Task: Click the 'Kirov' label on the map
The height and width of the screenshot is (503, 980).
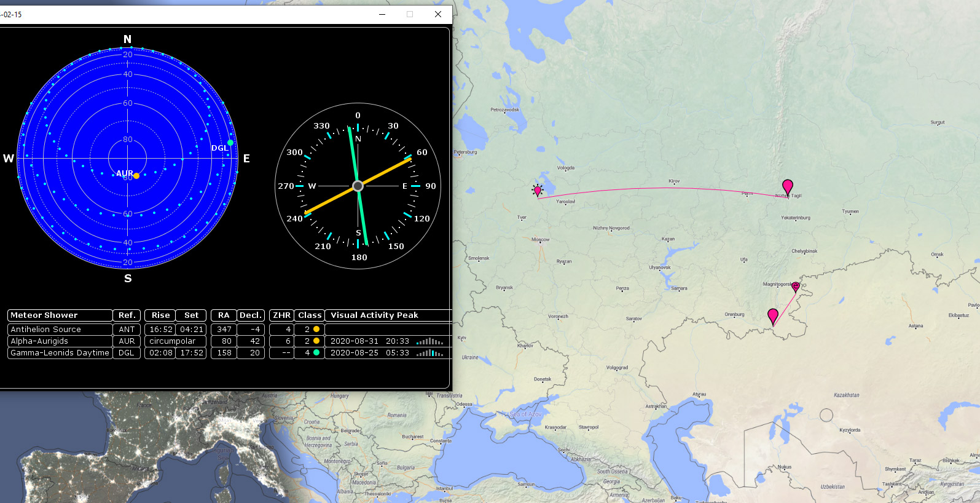Action: pos(674,181)
